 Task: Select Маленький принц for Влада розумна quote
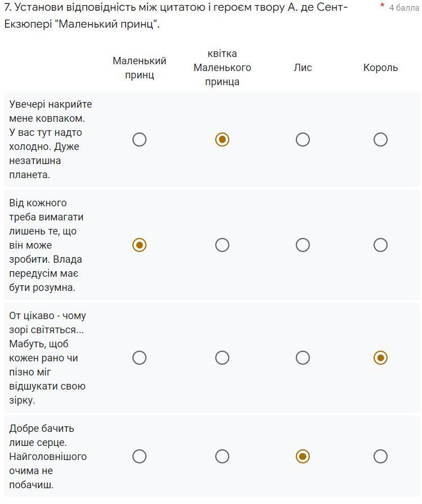point(139,245)
